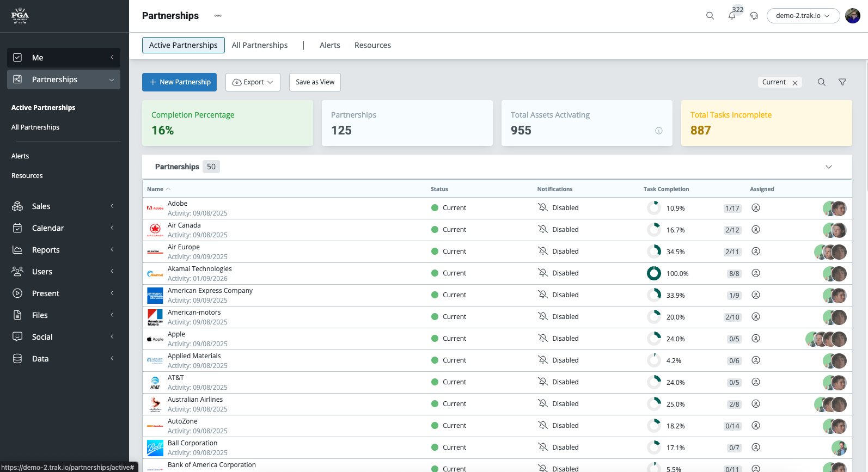The width and height of the screenshot is (868, 472).
Task: Click the Adobe company logo
Action: coord(155,208)
